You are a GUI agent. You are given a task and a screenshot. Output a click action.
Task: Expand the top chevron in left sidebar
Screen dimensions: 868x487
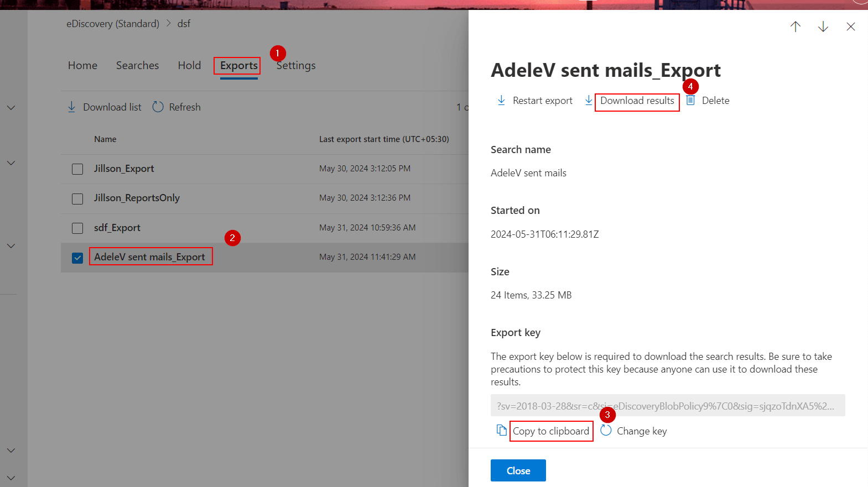11,108
